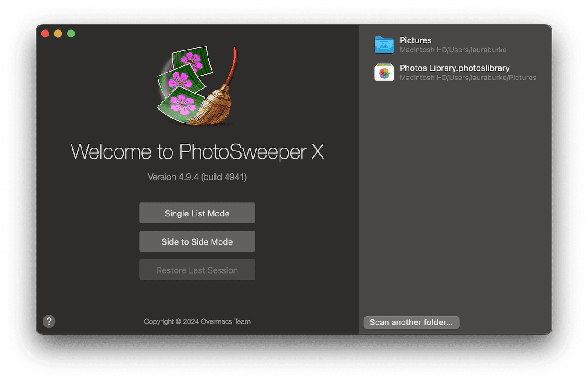
Task: Click the green zoom window button
Action: (x=71, y=33)
